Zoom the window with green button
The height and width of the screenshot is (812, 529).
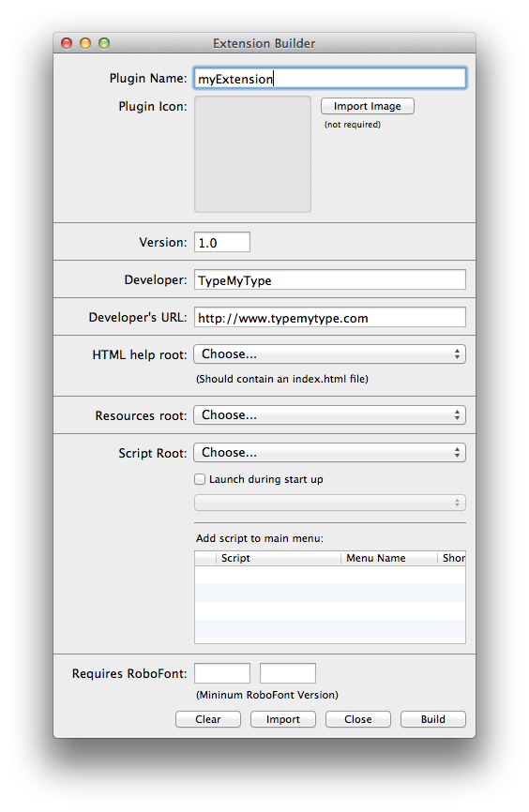104,43
